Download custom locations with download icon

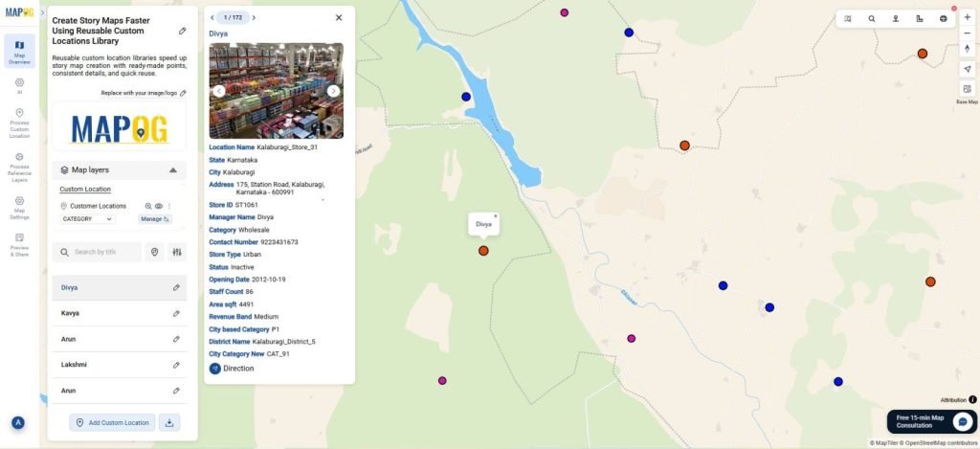click(x=168, y=422)
